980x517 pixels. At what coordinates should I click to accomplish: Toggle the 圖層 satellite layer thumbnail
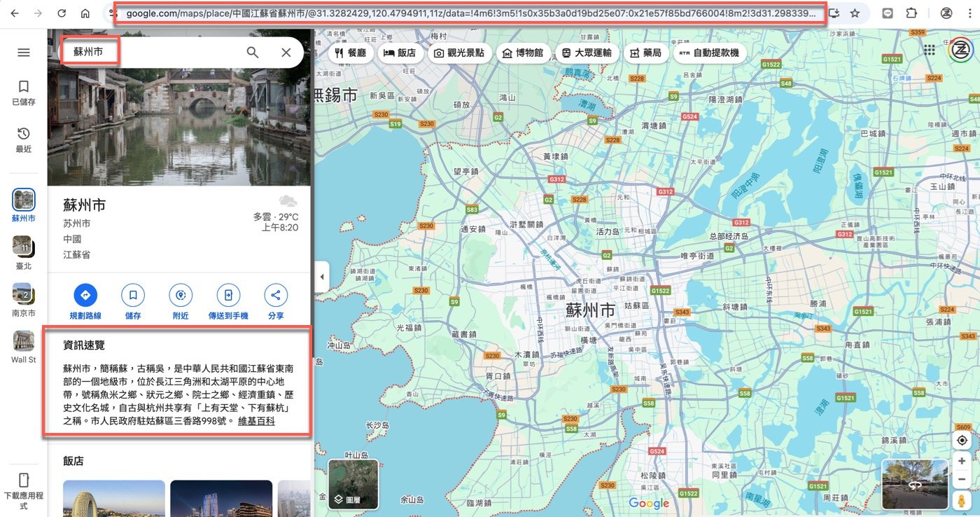click(353, 483)
